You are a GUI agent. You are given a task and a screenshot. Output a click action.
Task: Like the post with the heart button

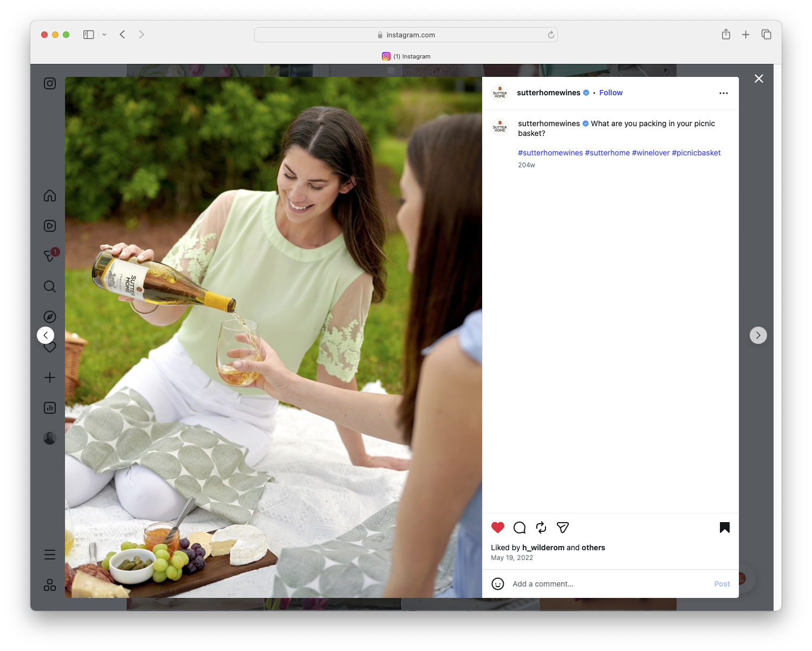pyautogui.click(x=497, y=528)
